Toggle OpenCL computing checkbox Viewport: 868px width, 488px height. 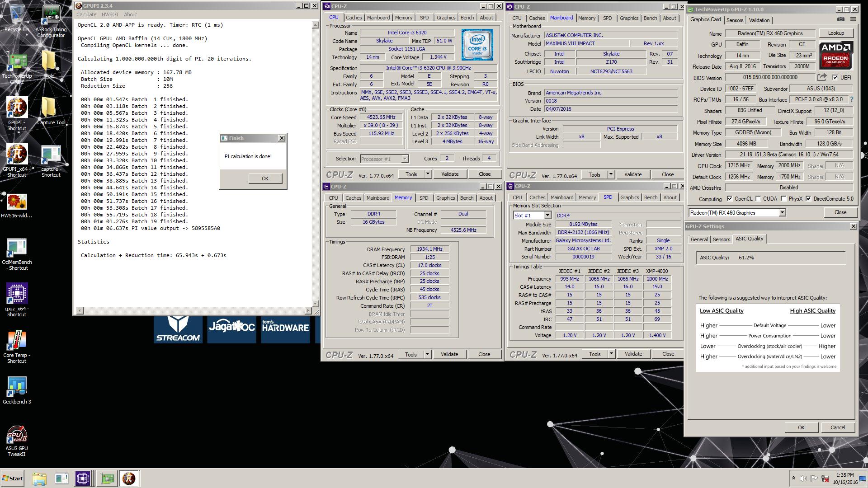point(729,199)
